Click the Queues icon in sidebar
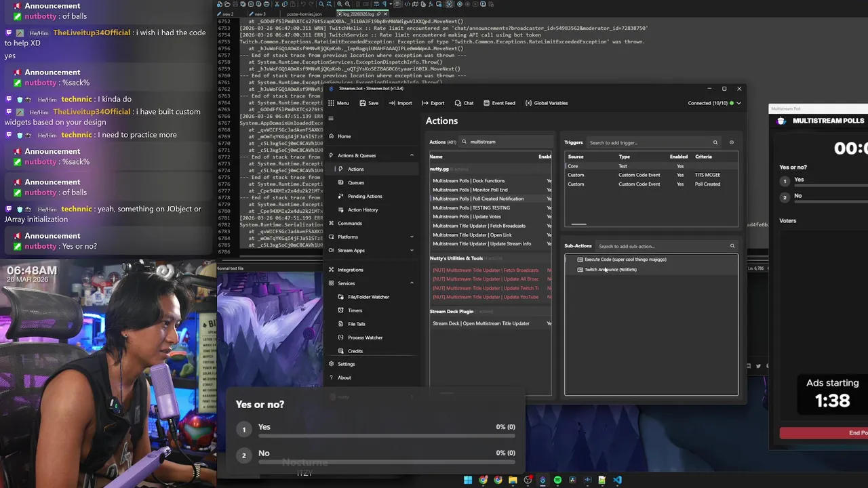868x488 pixels. click(341, 182)
